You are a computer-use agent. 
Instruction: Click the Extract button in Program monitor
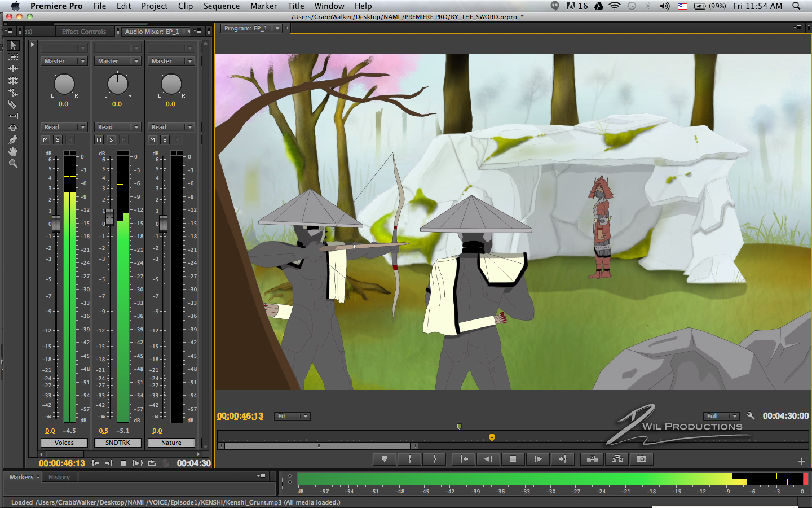tap(617, 459)
